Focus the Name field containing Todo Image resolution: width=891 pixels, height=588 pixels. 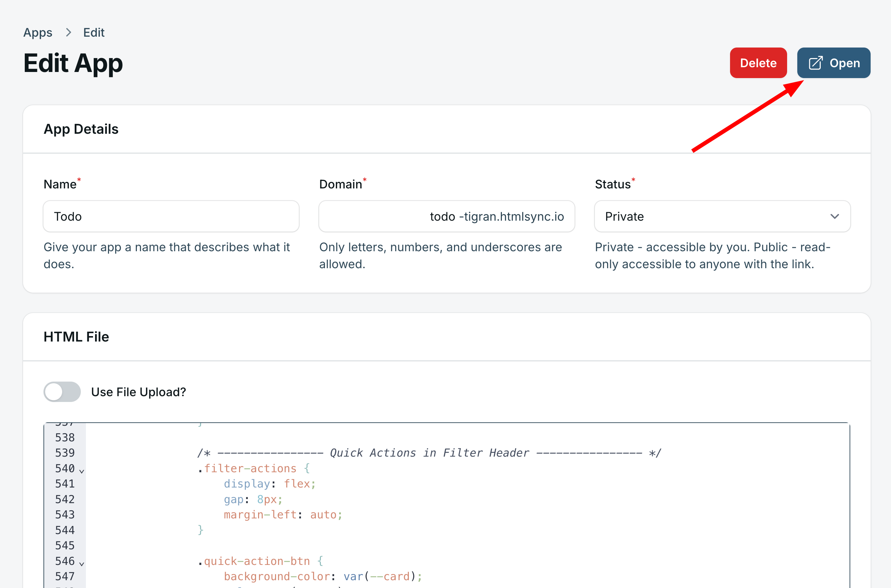coord(171,216)
